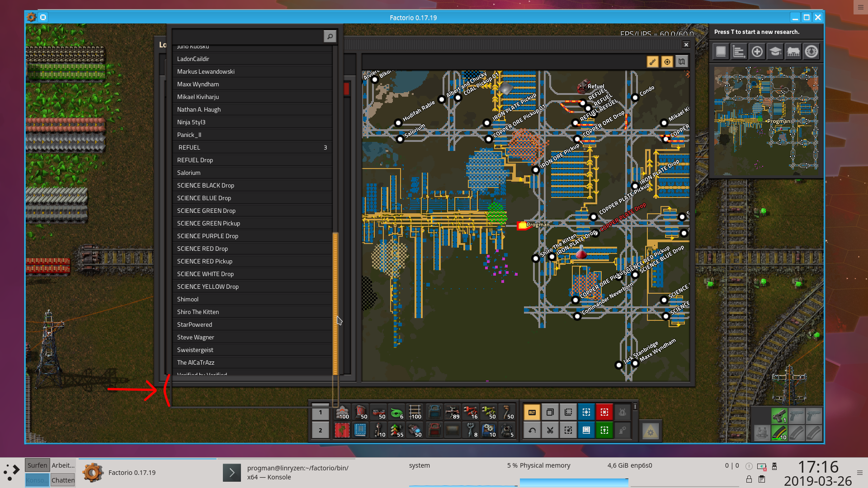Select the green upgrade planner shortcut
The height and width of the screenshot is (488, 868).
coord(604,430)
